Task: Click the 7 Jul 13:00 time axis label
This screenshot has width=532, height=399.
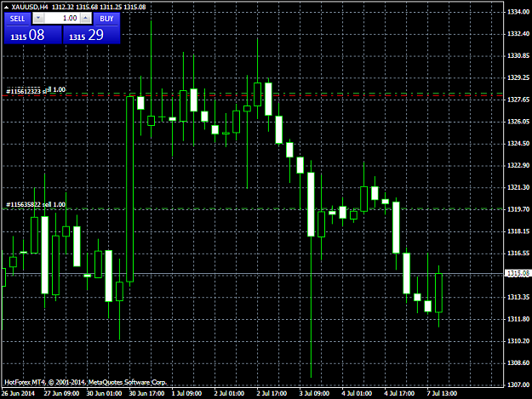Action: pos(442,393)
